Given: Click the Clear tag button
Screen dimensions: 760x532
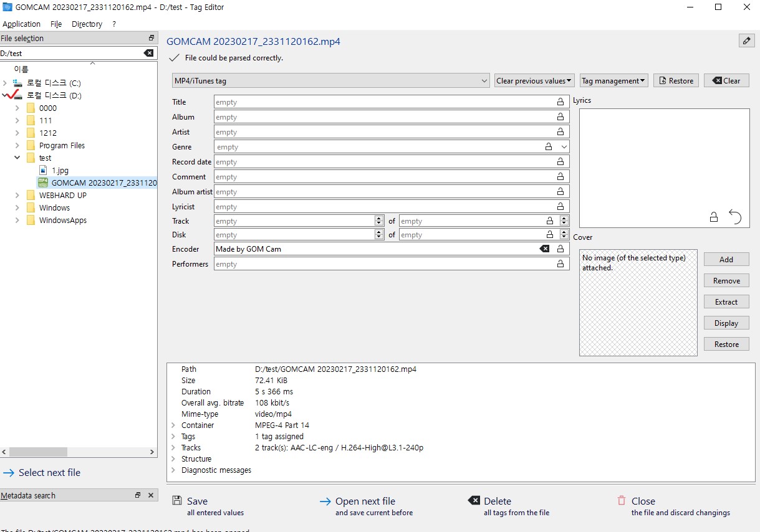Looking at the screenshot, I should (726, 80).
